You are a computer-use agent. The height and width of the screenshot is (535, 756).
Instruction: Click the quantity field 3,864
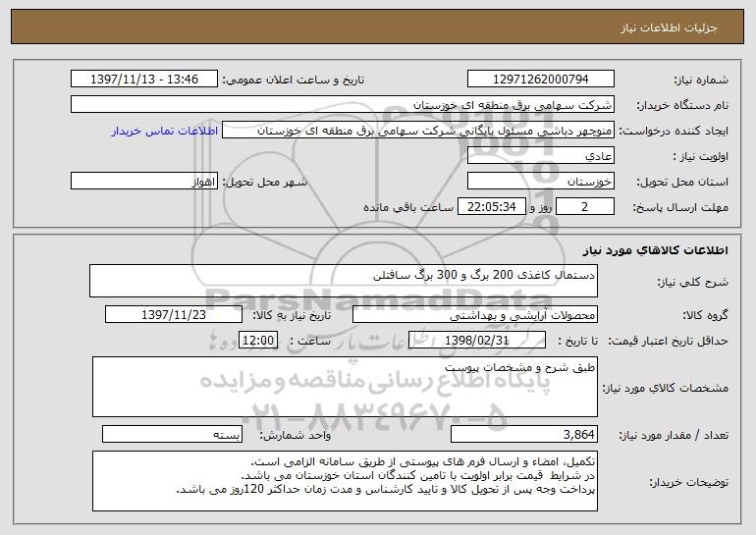[x=524, y=434]
